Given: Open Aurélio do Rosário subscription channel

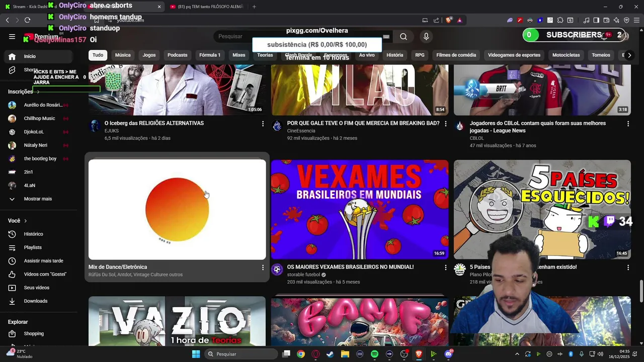Looking at the screenshot, I should click(39, 105).
